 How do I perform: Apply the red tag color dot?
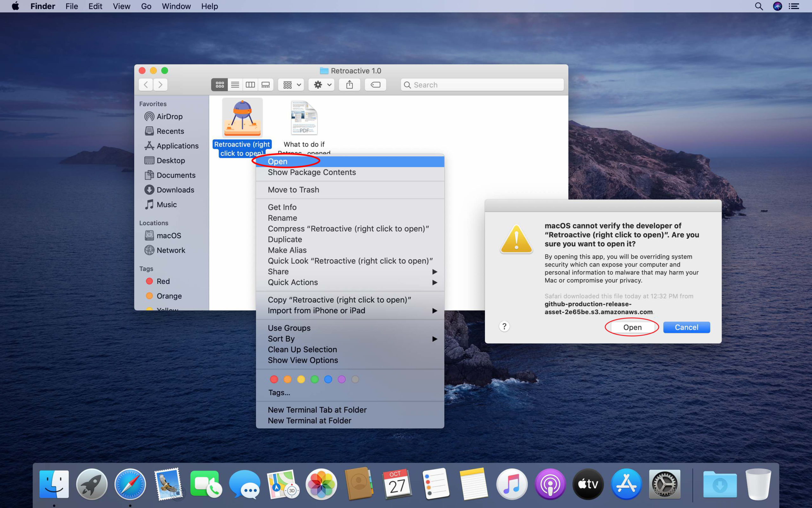(x=274, y=379)
